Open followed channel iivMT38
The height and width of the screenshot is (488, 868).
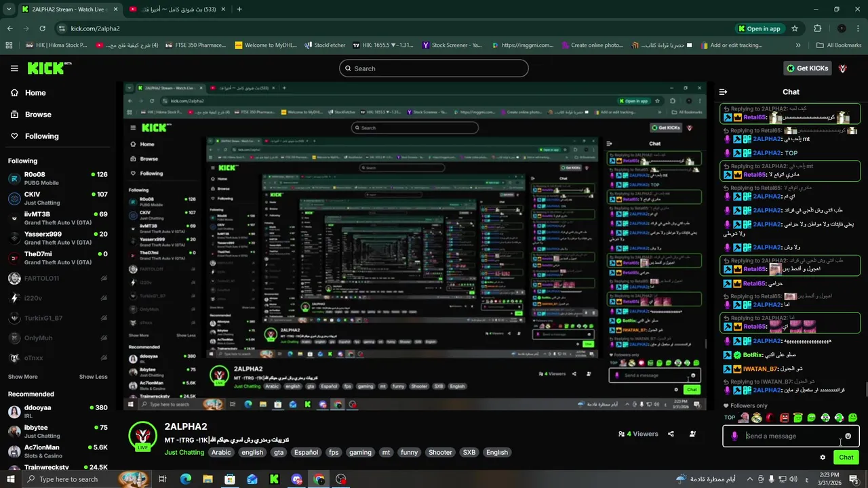pyautogui.click(x=58, y=218)
